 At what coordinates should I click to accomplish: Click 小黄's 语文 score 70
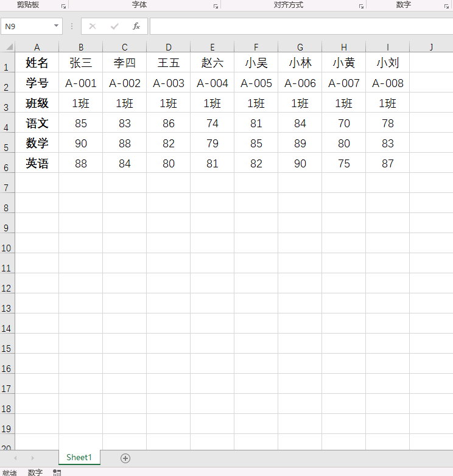click(x=343, y=122)
